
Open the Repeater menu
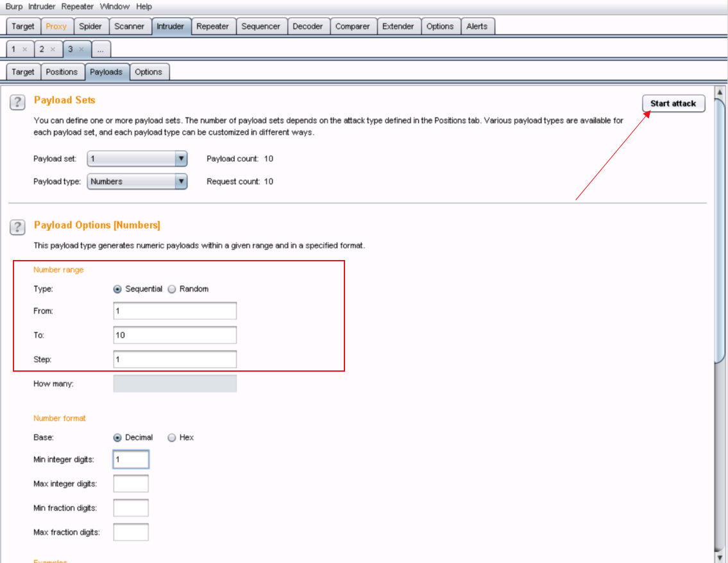pos(77,6)
